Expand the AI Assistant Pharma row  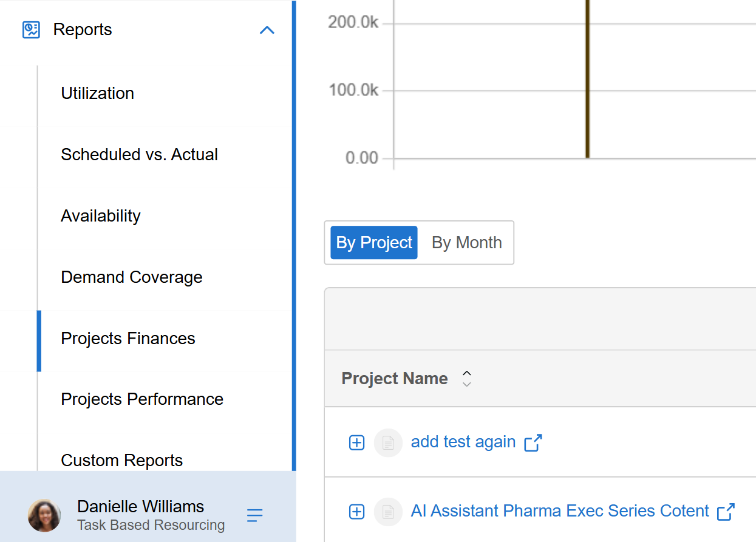tap(357, 512)
